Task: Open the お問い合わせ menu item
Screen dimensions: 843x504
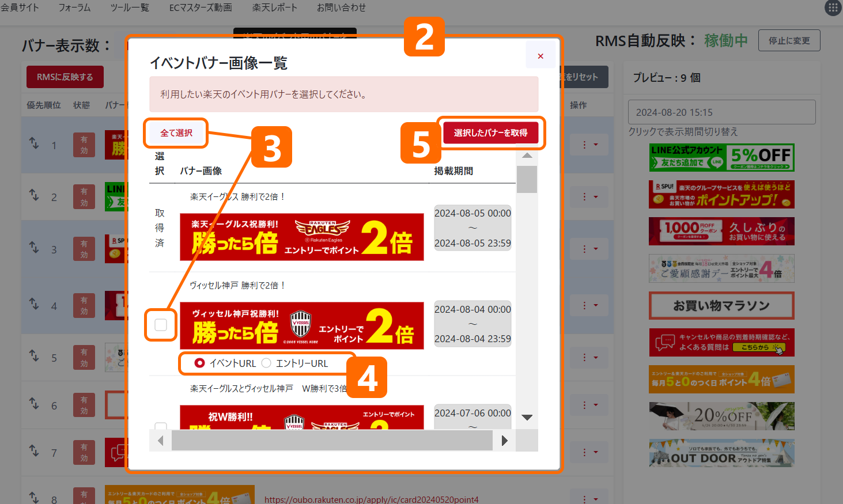Action: point(341,7)
